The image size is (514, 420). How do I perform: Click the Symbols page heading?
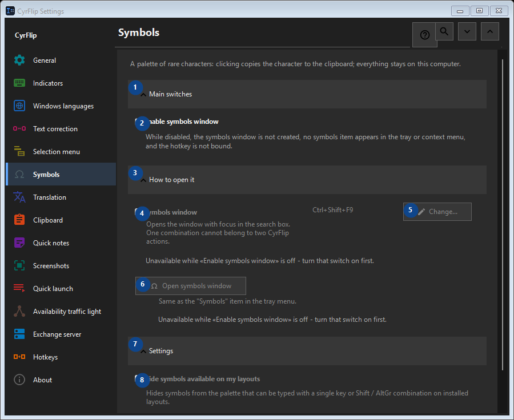(x=139, y=33)
